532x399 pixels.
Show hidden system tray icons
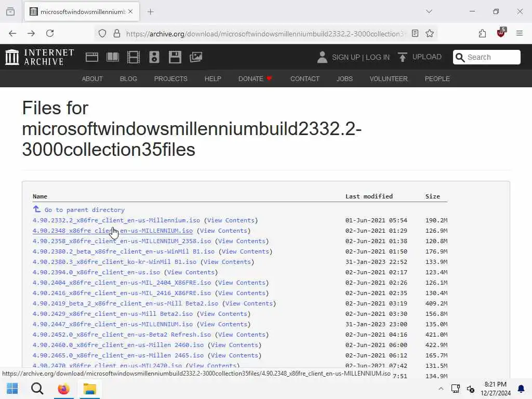tap(441, 389)
